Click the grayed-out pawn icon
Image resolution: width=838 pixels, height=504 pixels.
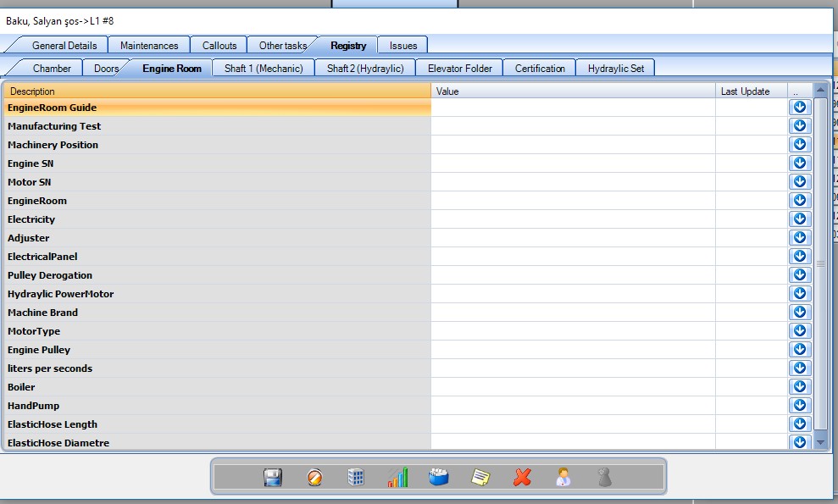[x=604, y=478]
